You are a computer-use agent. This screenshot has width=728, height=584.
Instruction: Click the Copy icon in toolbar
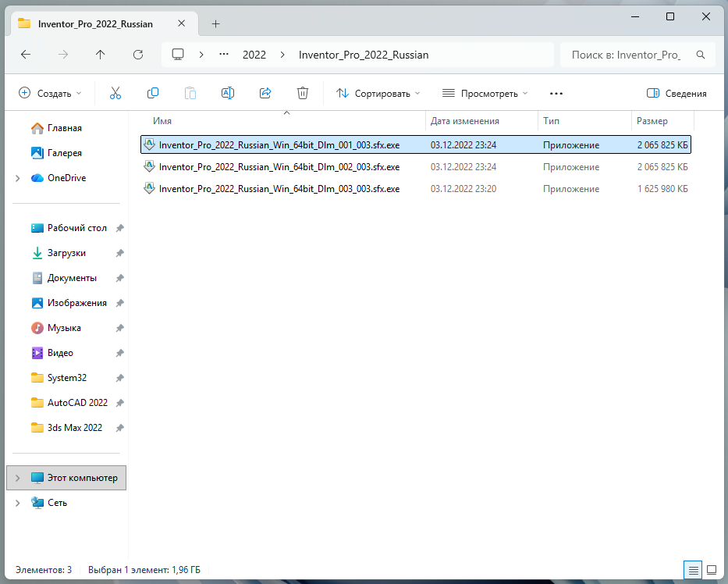(153, 94)
